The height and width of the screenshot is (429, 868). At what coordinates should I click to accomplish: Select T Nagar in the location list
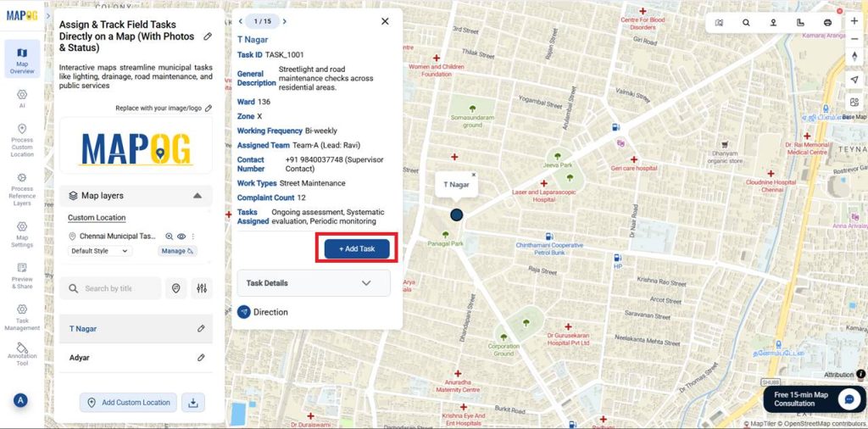[136, 329]
